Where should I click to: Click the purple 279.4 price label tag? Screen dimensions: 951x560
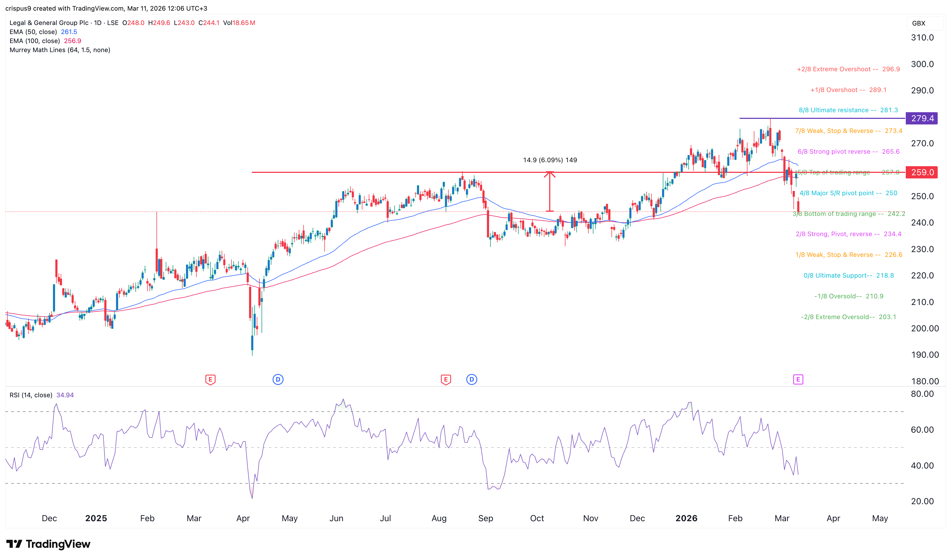click(x=921, y=119)
